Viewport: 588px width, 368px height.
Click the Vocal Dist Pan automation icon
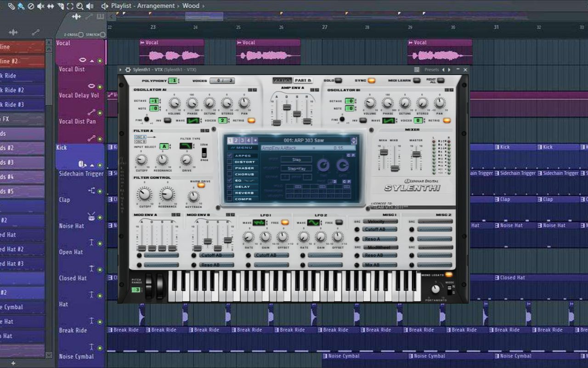pos(91,138)
